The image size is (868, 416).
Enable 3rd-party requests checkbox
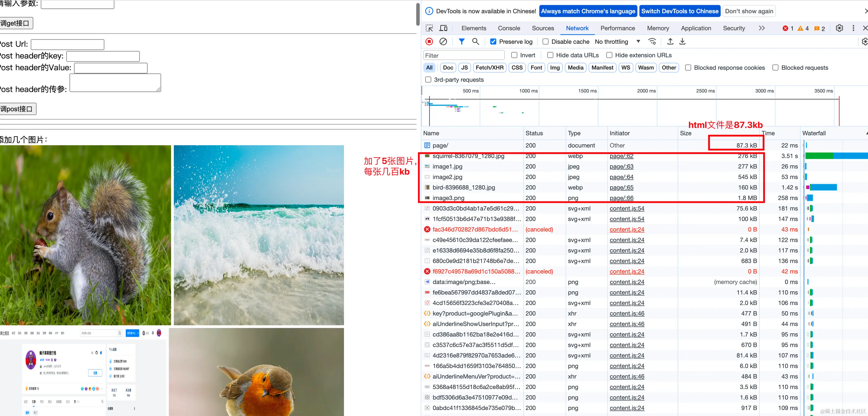point(428,80)
